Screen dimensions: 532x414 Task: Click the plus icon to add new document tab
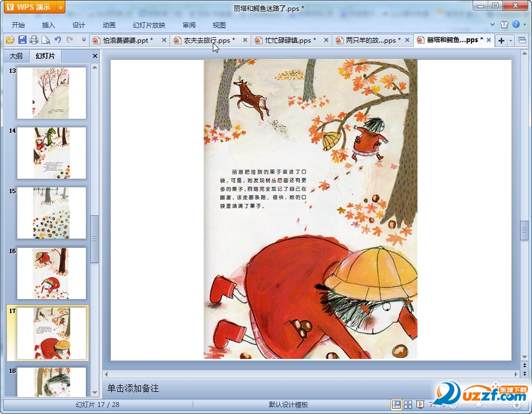point(501,40)
